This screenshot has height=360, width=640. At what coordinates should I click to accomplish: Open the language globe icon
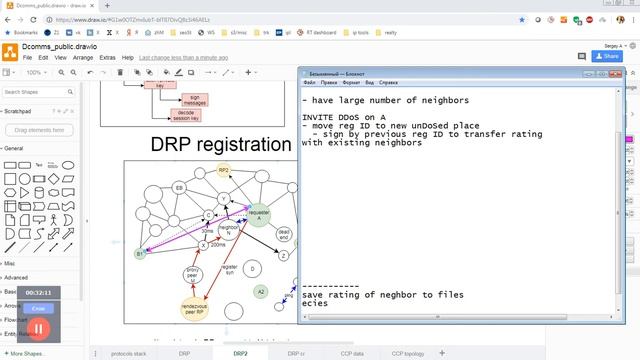tap(633, 46)
